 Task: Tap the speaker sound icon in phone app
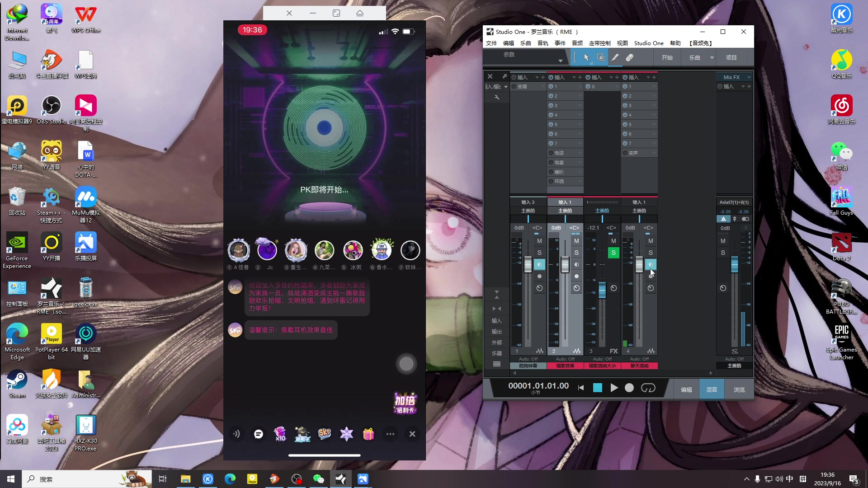(x=236, y=434)
